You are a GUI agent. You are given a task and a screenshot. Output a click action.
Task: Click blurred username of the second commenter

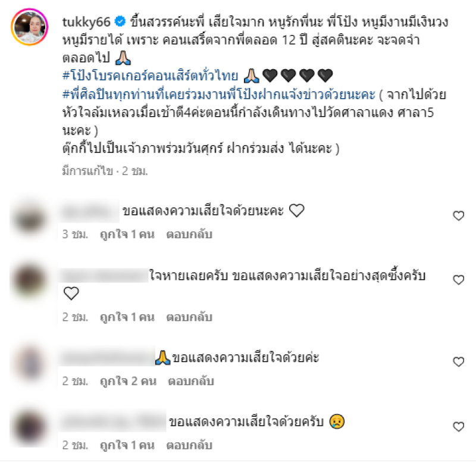point(104,276)
